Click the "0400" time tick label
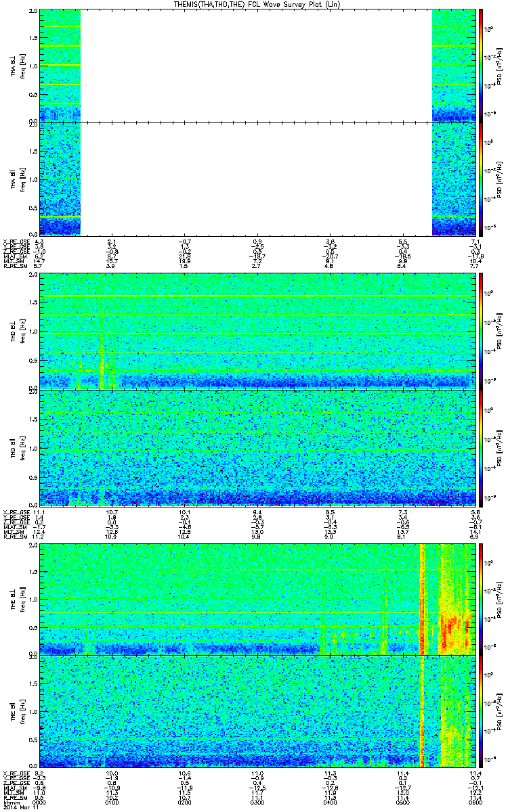The width and height of the screenshot is (508, 812). pos(330,803)
